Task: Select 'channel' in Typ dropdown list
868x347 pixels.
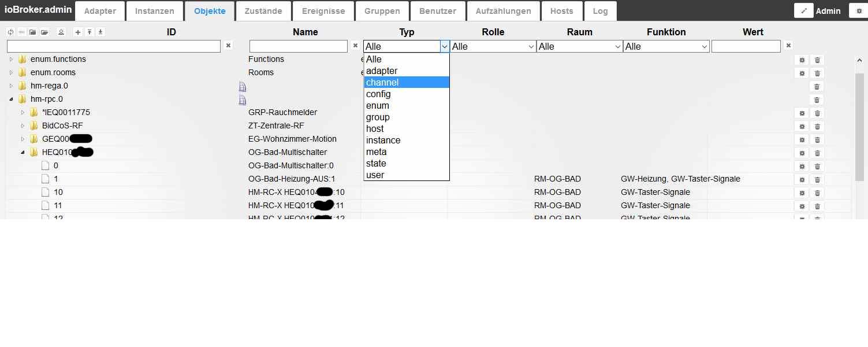Action: (407, 82)
